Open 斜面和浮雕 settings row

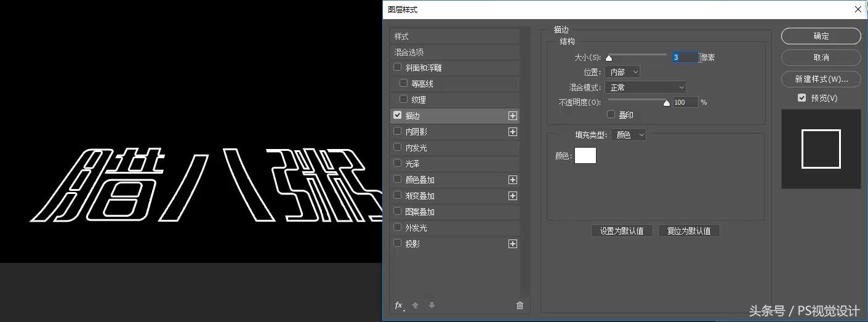[455, 68]
